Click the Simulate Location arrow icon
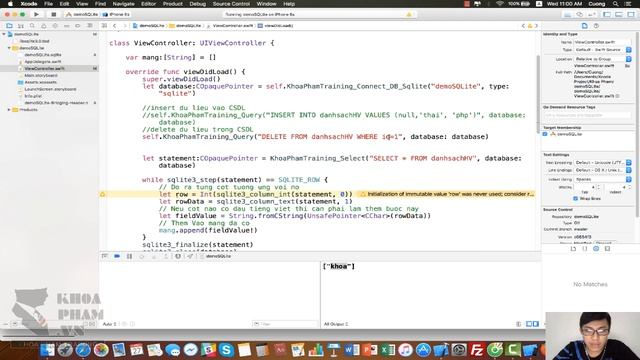 (x=190, y=256)
